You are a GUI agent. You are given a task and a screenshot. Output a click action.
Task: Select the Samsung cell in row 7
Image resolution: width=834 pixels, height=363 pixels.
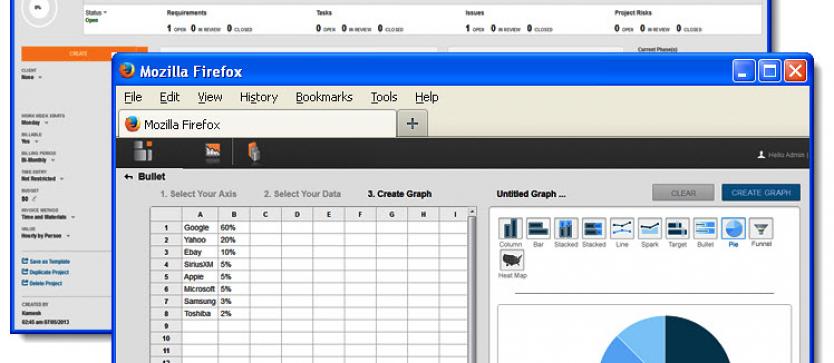pyautogui.click(x=200, y=301)
